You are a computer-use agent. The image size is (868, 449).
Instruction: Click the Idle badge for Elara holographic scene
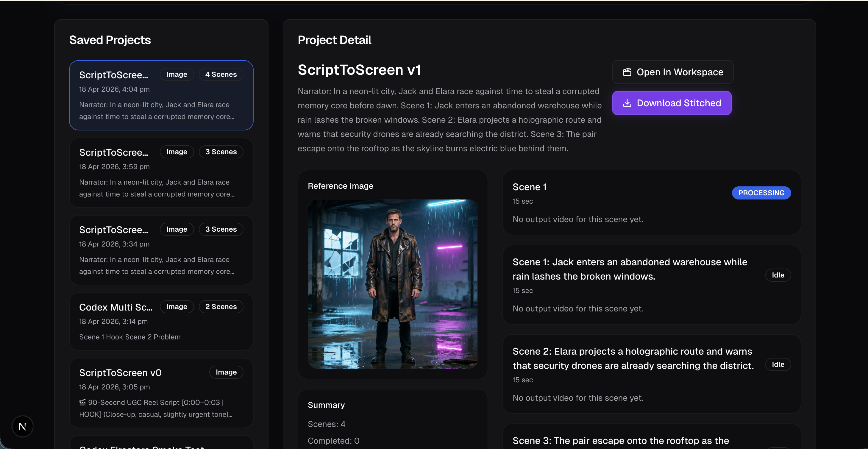[x=778, y=364]
